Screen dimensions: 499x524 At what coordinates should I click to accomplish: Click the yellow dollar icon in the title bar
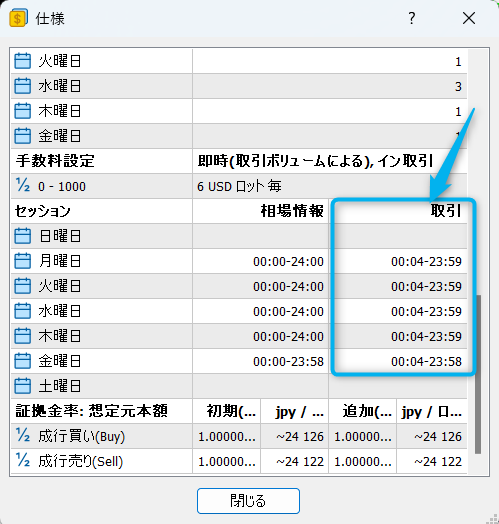click(18, 18)
